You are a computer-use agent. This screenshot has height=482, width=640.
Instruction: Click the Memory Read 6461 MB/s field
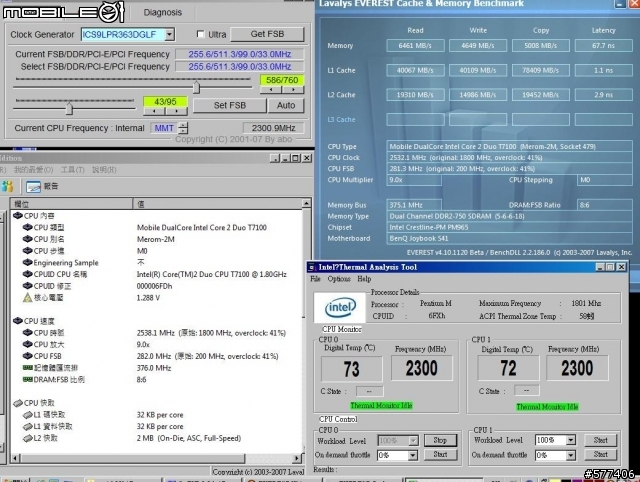(415, 46)
